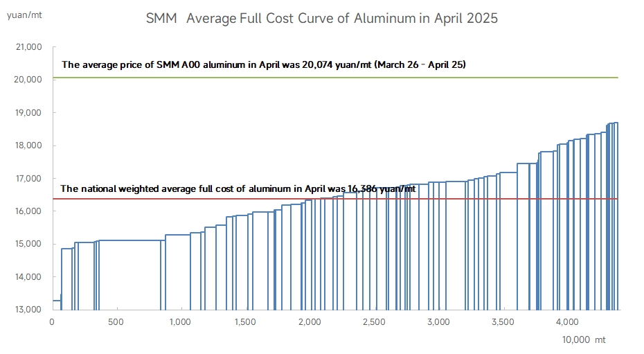Click the y-axis label 21,000
This screenshot has height=354, width=644.
pyautogui.click(x=29, y=47)
